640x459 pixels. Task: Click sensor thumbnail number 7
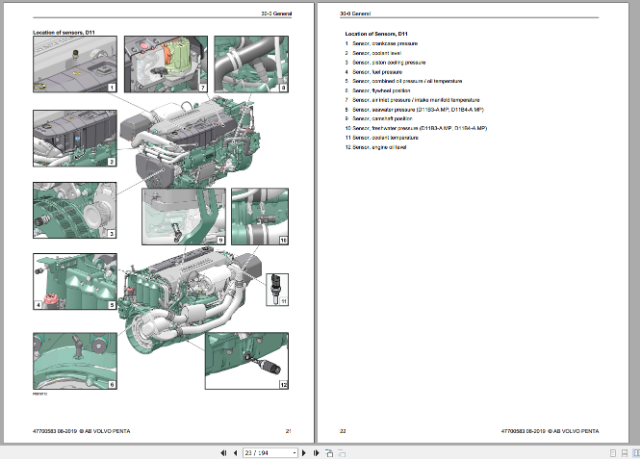pos(166,64)
